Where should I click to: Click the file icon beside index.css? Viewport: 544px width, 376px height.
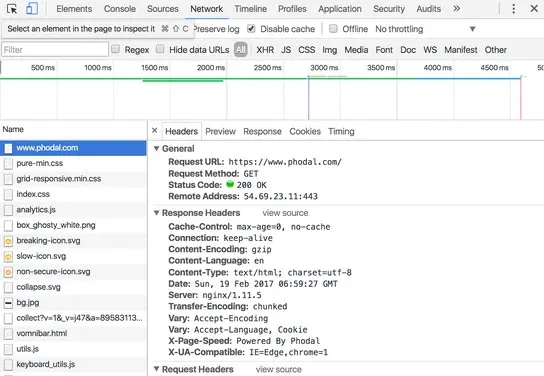[x=8, y=194]
